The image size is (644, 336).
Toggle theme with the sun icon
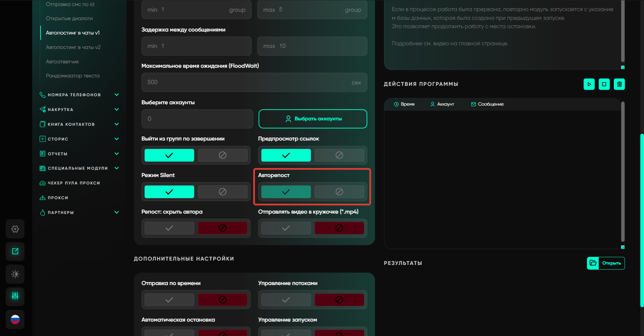15,274
